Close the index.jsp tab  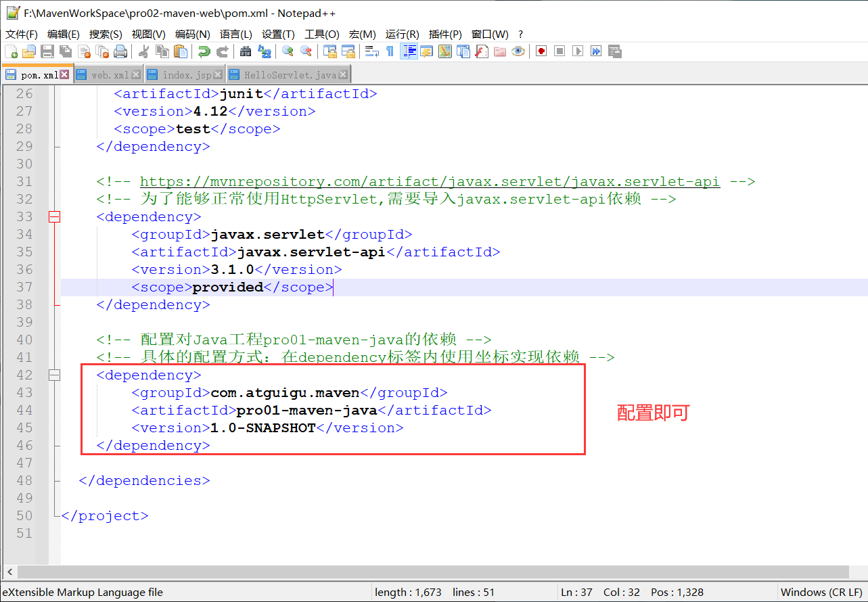217,75
